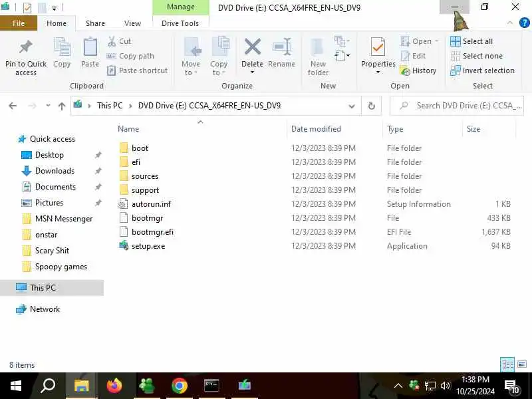The height and width of the screenshot is (399, 532).
Task: Collapse the ribbon with chevron
Action: 509,23
